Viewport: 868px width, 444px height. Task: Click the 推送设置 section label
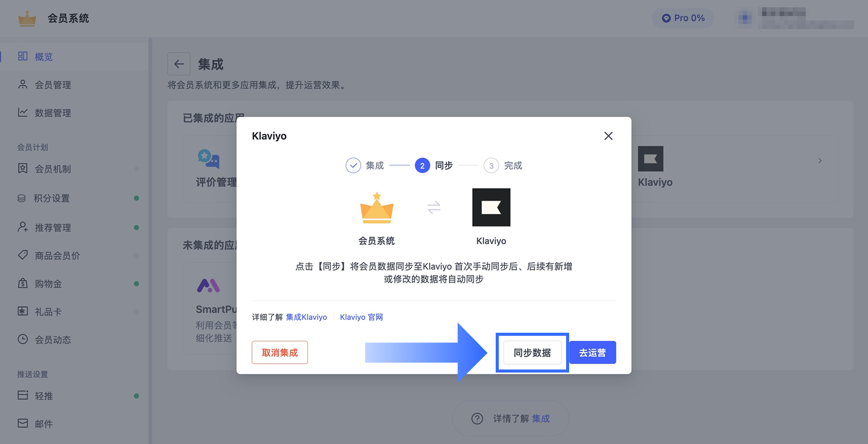pos(33,374)
